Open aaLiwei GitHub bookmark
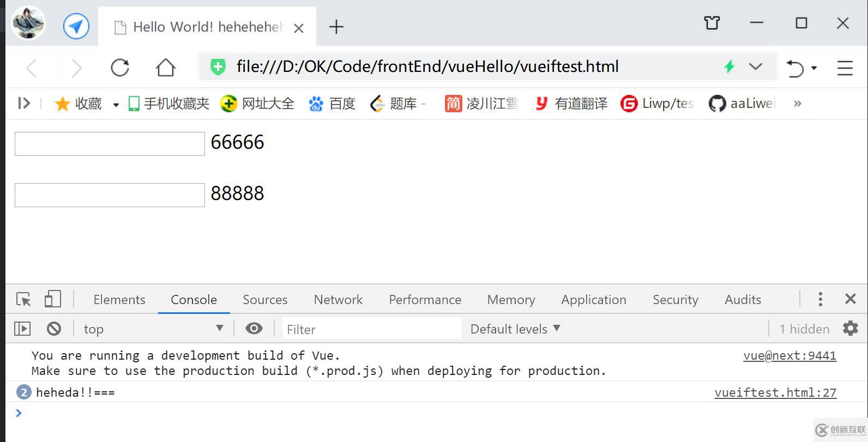 (x=742, y=104)
